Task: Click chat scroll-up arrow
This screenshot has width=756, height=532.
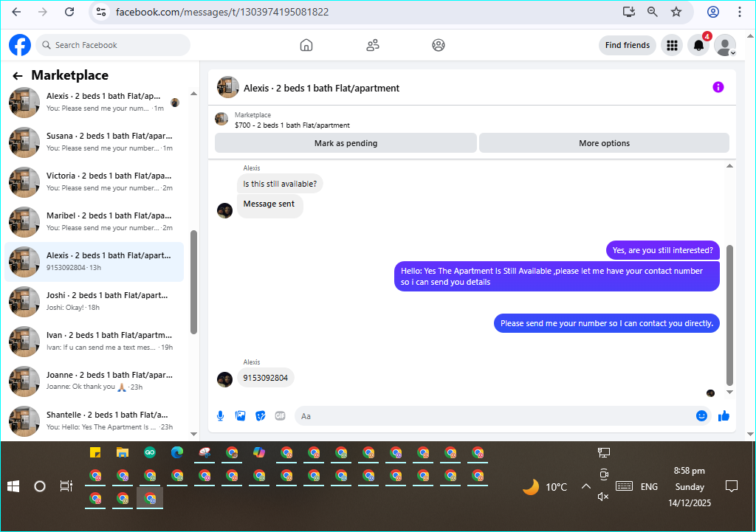Action: [x=729, y=166]
